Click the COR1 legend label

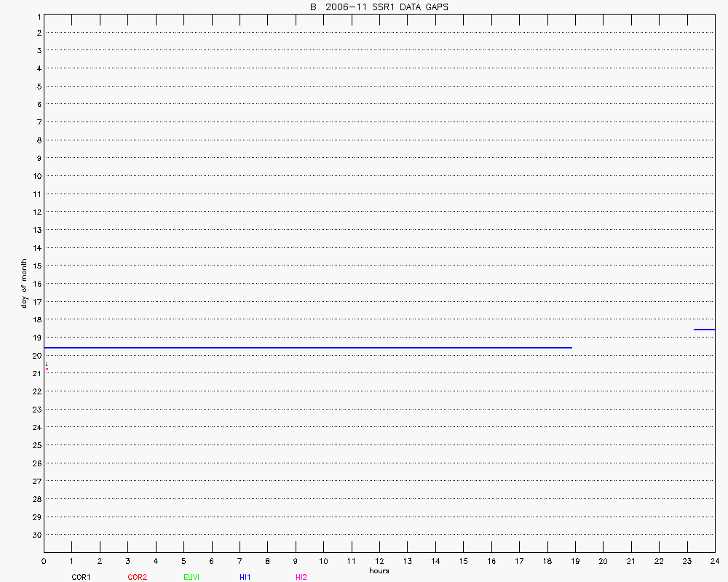[80, 577]
